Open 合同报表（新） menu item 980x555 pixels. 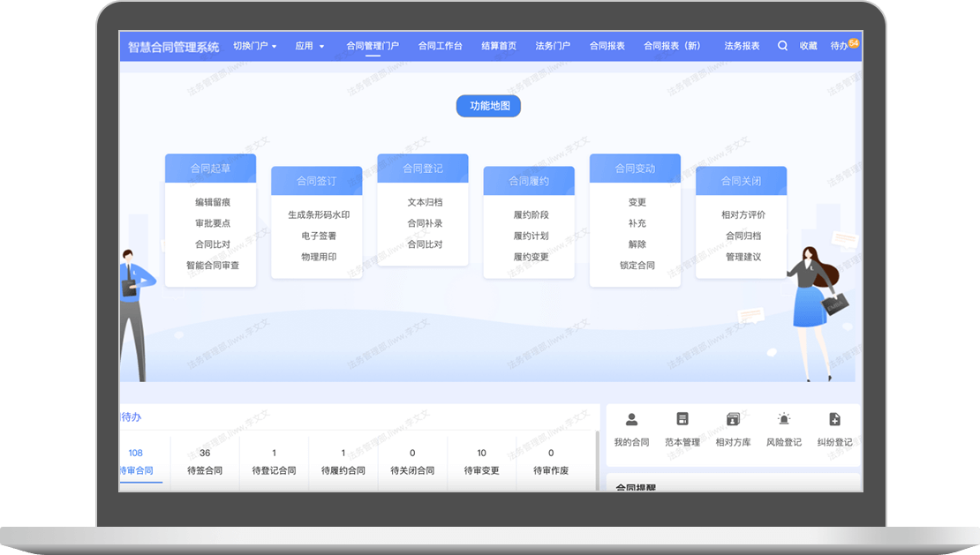(x=672, y=46)
